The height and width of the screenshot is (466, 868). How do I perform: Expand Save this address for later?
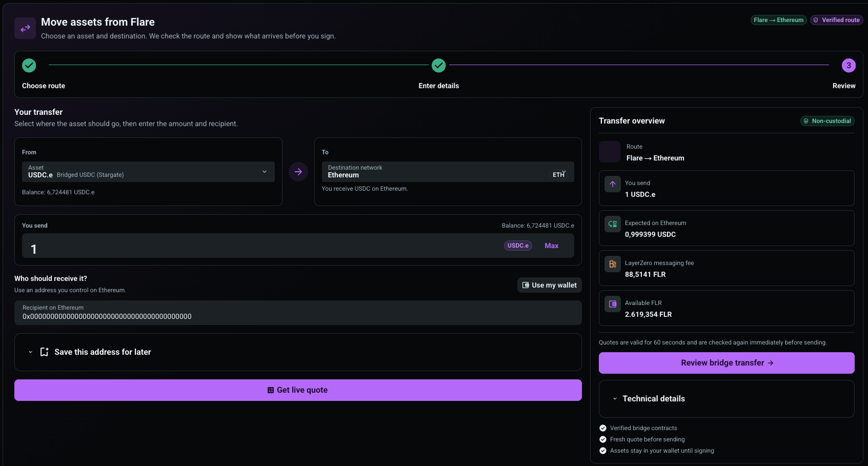pyautogui.click(x=298, y=352)
